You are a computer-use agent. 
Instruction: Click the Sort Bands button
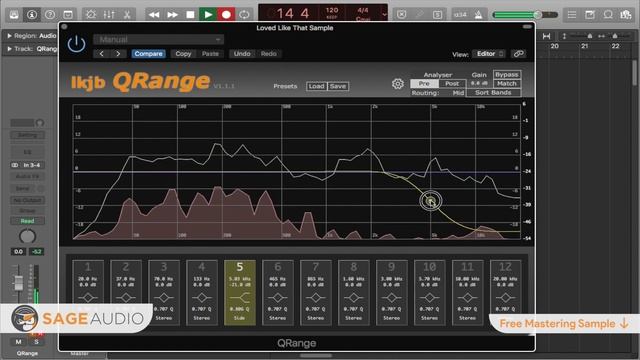493,93
